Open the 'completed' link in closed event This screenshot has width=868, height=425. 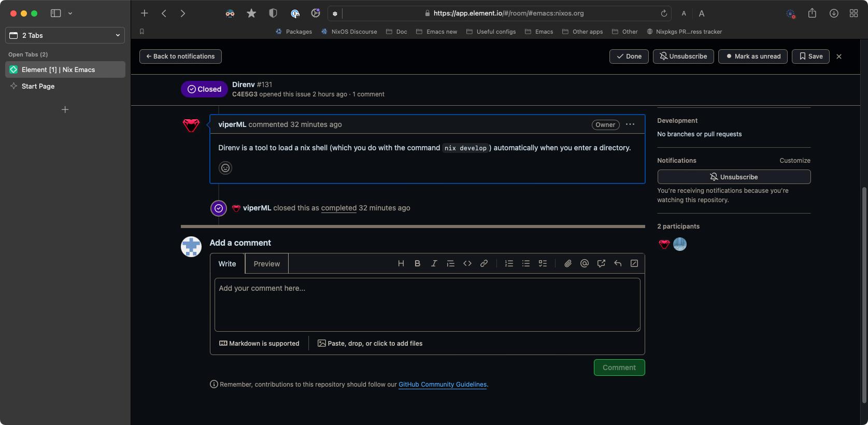[339, 208]
